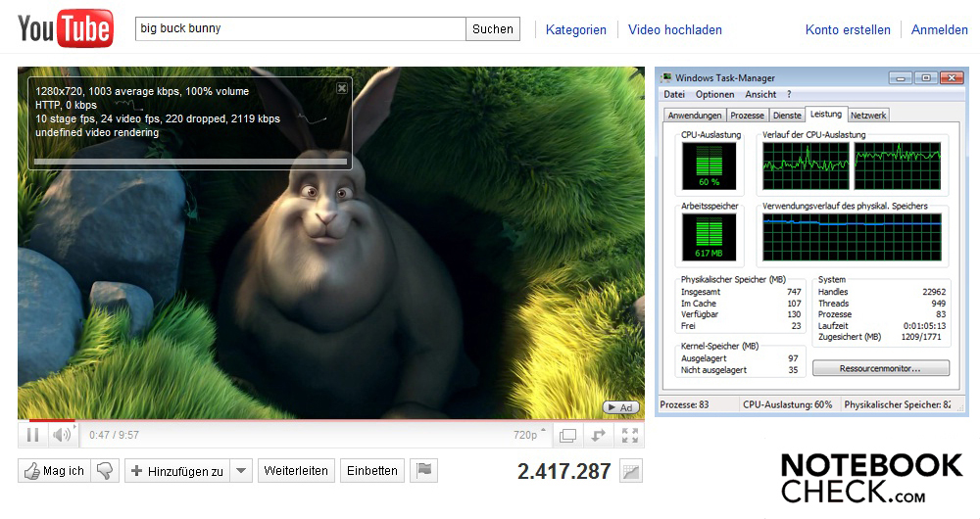
Task: Click the Insgesamt value 747
Action: click(x=794, y=292)
